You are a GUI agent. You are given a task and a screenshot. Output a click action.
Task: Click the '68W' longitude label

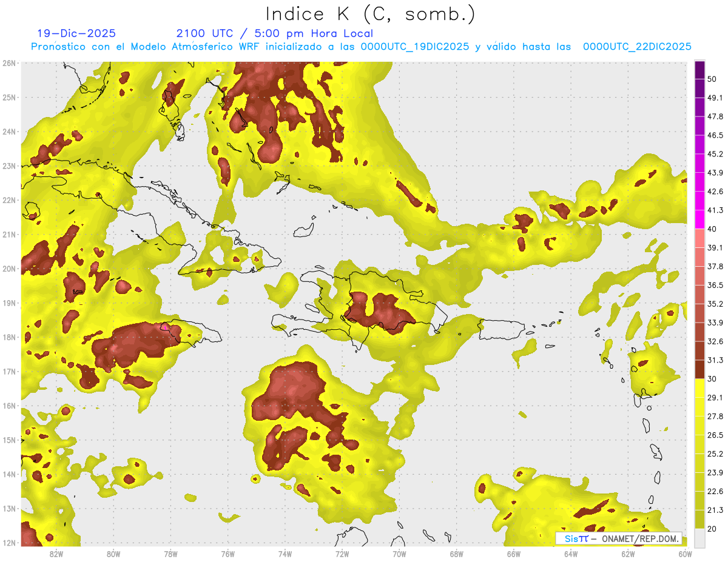click(457, 554)
